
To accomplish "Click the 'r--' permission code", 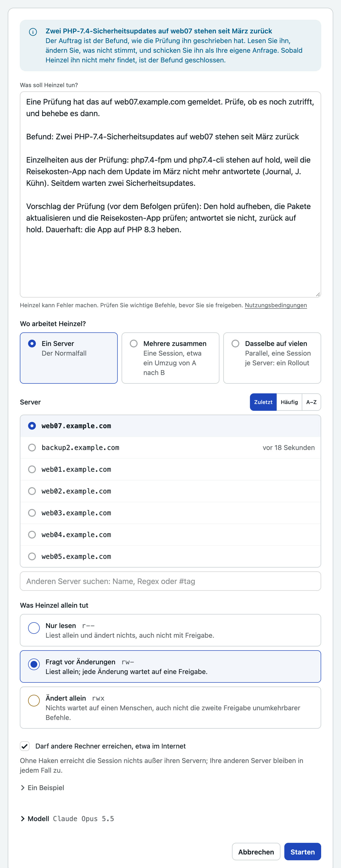I will (x=88, y=626).
